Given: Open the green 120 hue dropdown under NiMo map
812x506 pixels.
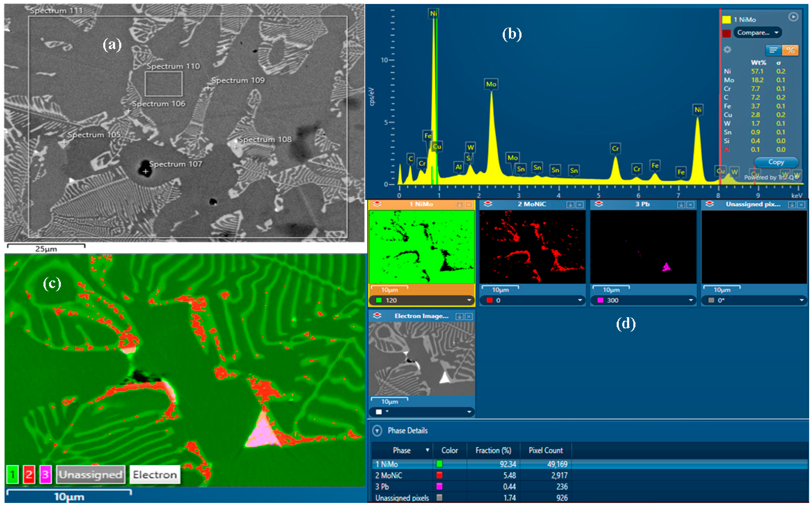Looking at the screenshot, I should point(422,300).
